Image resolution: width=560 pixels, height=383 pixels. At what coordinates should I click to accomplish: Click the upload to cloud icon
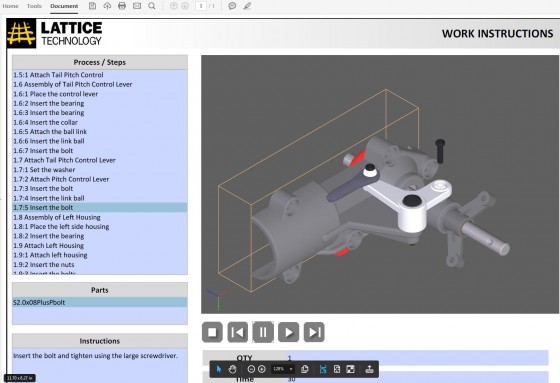107,6
